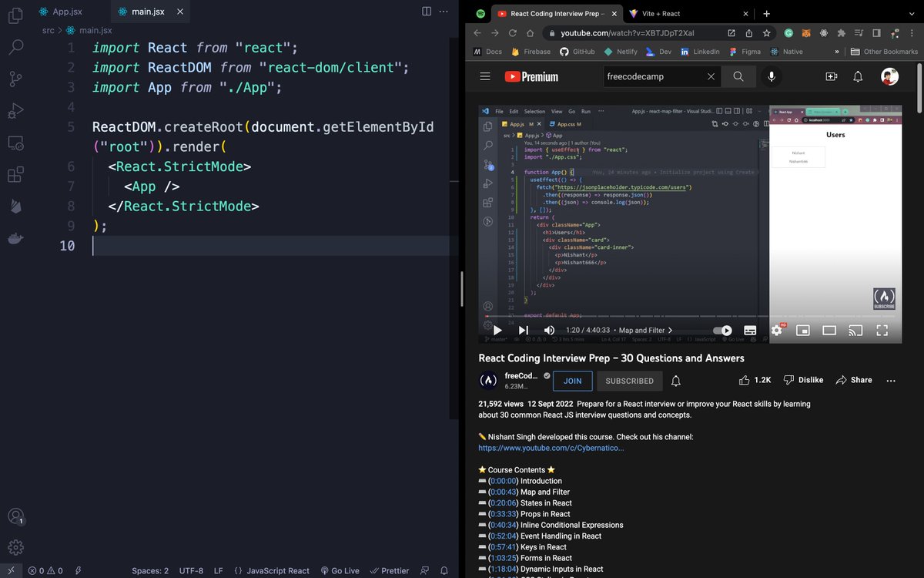Like the video with 1.2K likes
This screenshot has height=578, width=924.
[x=755, y=380]
